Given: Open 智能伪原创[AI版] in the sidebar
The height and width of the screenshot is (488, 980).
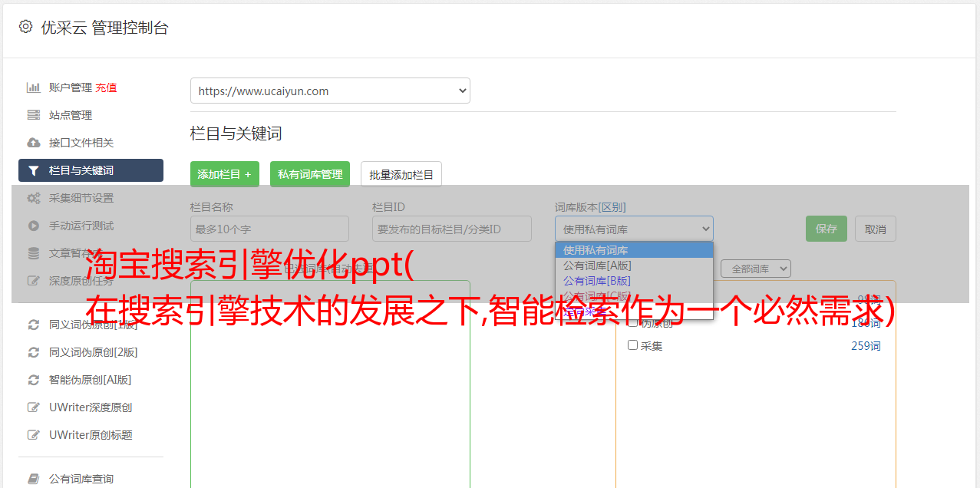Looking at the screenshot, I should point(91,380).
